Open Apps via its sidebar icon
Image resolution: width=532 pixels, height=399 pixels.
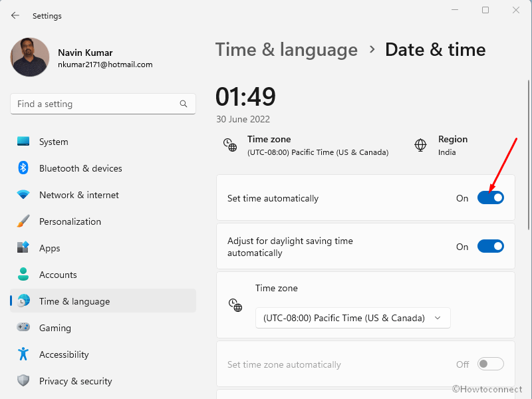click(x=23, y=248)
